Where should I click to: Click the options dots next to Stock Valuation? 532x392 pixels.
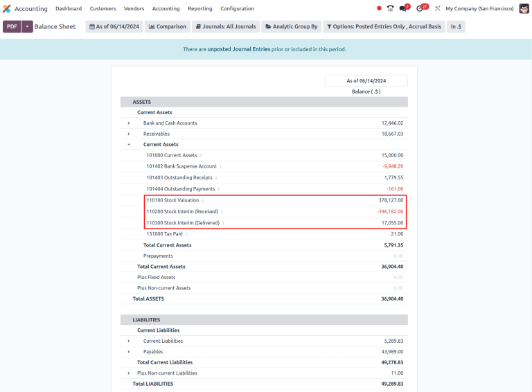pyautogui.click(x=202, y=200)
